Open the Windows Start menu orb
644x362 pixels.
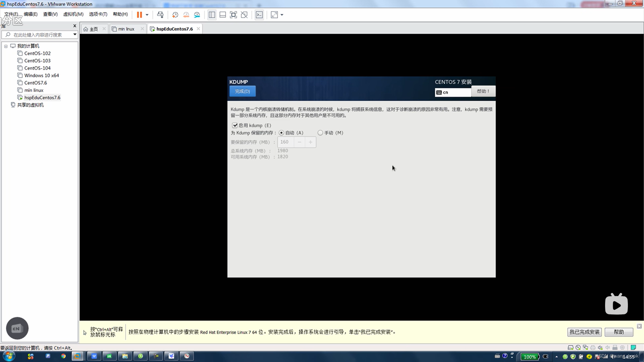coord(9,356)
